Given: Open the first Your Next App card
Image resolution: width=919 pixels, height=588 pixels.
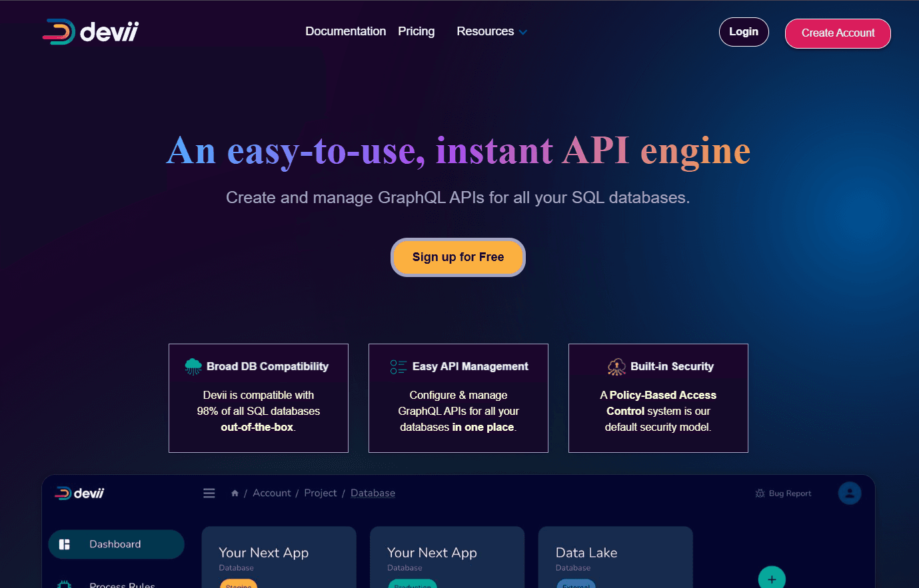Looking at the screenshot, I should point(279,557).
